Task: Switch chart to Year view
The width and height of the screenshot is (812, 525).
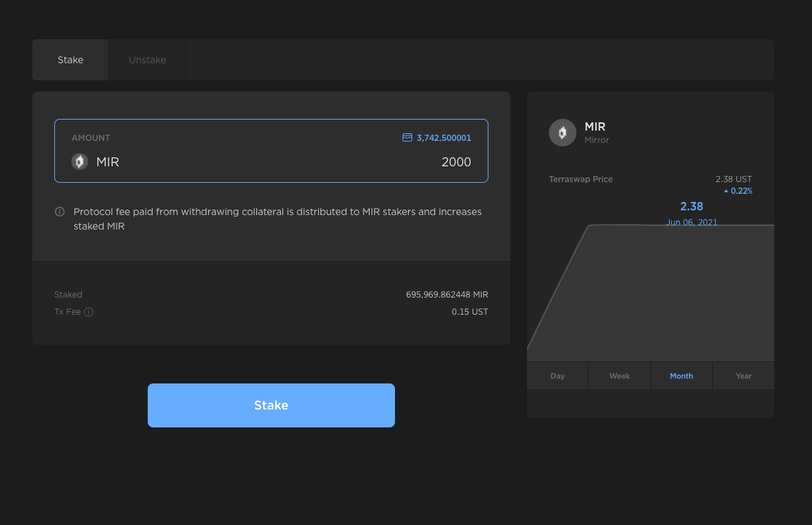Action: click(x=743, y=376)
